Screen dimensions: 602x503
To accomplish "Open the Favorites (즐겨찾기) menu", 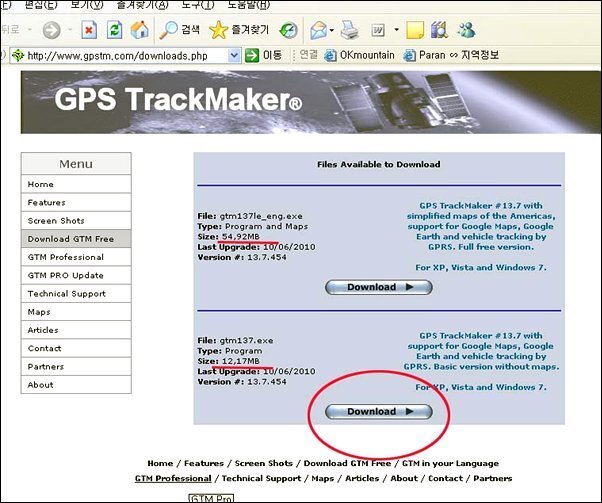I will pyautogui.click(x=142, y=5).
